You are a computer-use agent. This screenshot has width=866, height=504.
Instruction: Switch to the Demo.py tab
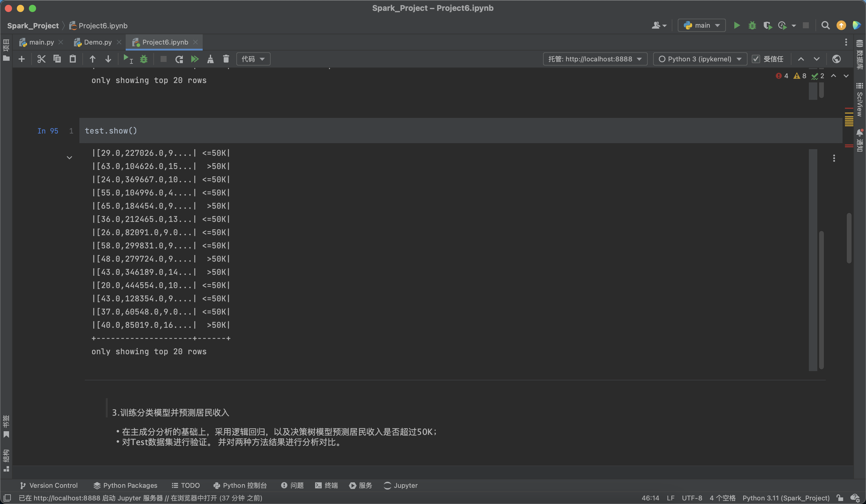click(98, 42)
